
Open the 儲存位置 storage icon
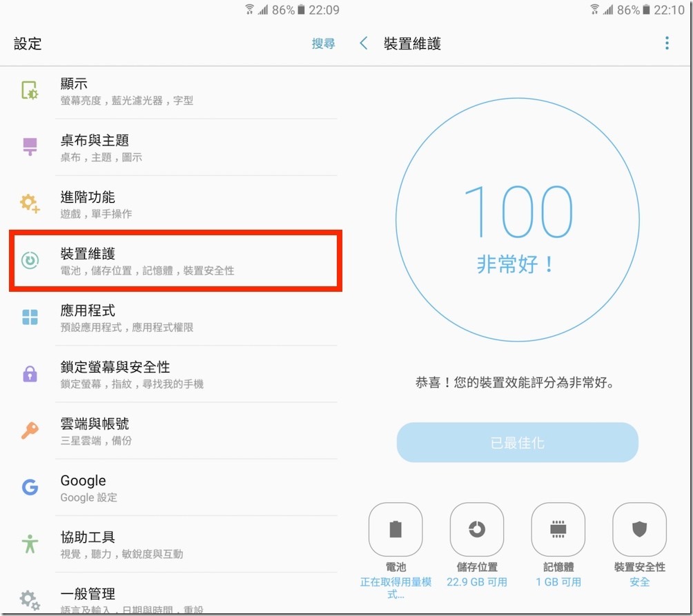(477, 529)
